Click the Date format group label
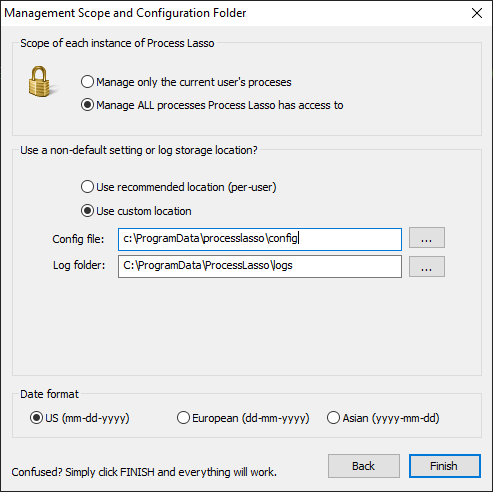This screenshot has width=493, height=492. [49, 394]
